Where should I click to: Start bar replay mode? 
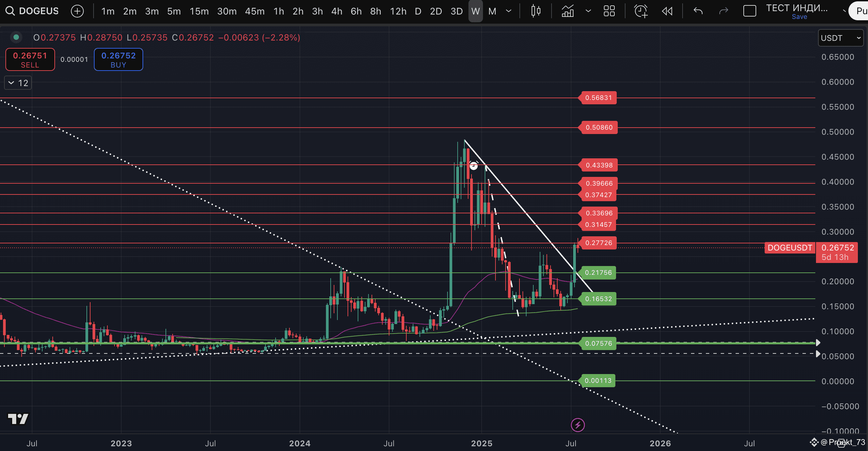(667, 11)
